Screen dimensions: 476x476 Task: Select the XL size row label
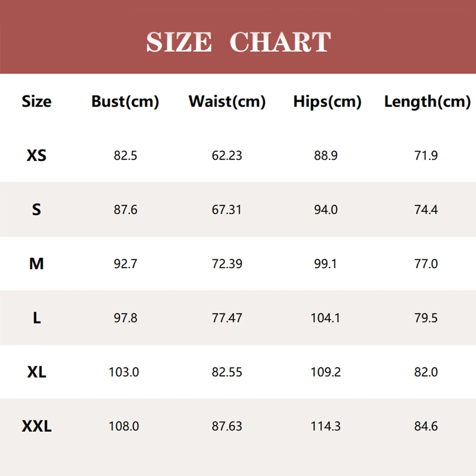(37, 372)
